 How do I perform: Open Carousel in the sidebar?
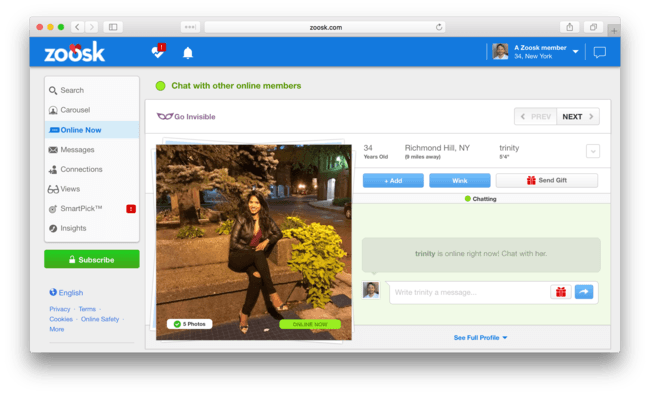tap(92, 110)
